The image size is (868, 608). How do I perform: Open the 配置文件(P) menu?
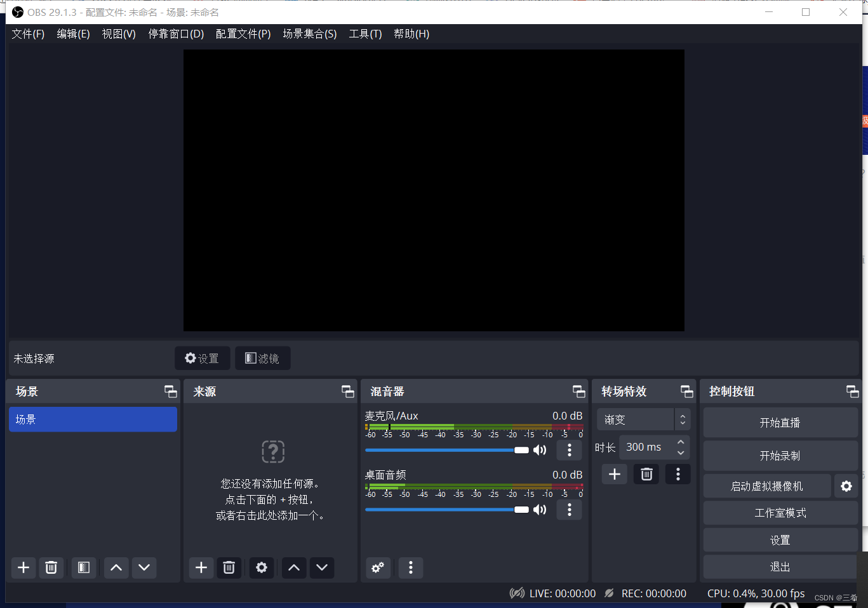(243, 34)
